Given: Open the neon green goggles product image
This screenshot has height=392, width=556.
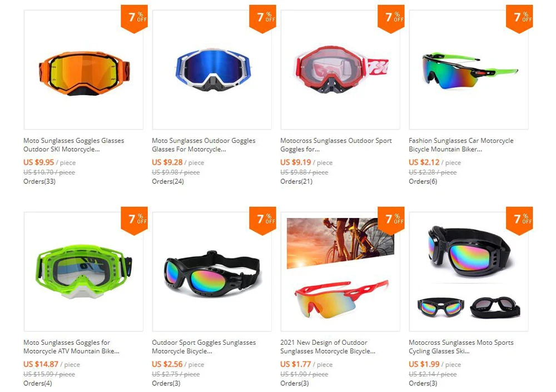Looking at the screenshot, I should 84,272.
